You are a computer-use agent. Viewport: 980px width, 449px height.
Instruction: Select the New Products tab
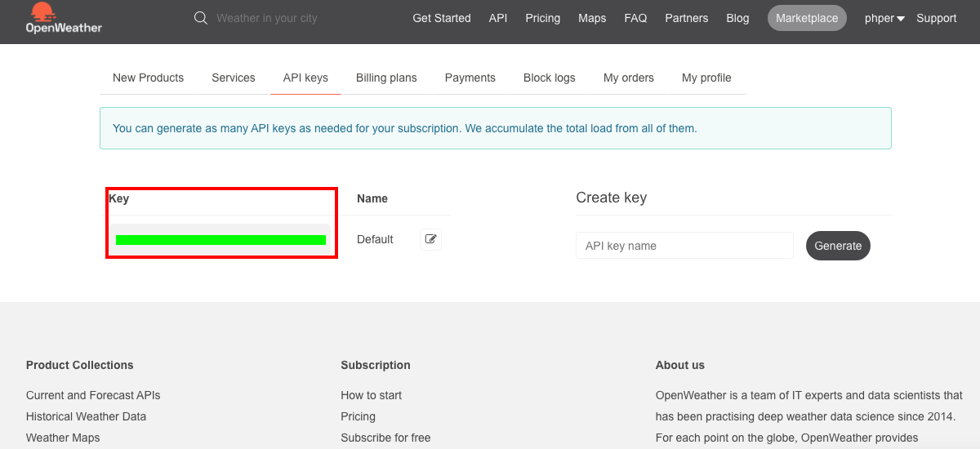click(x=148, y=78)
